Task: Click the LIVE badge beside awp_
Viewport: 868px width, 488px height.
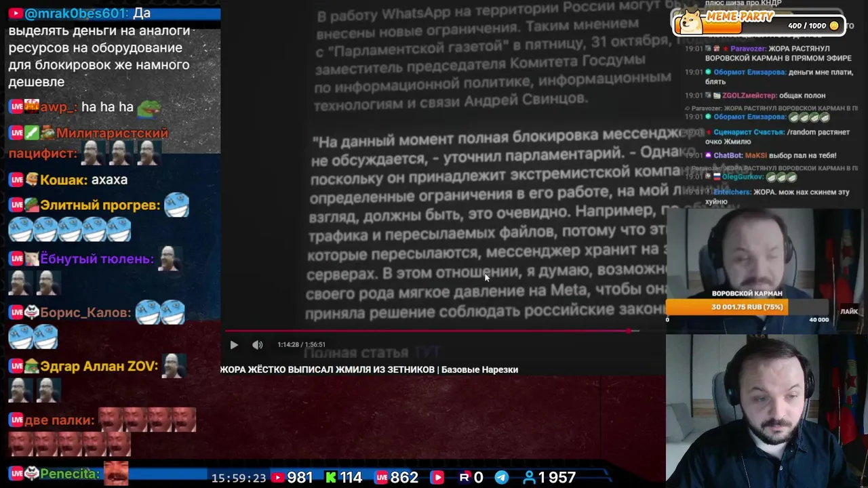Action: [16, 107]
